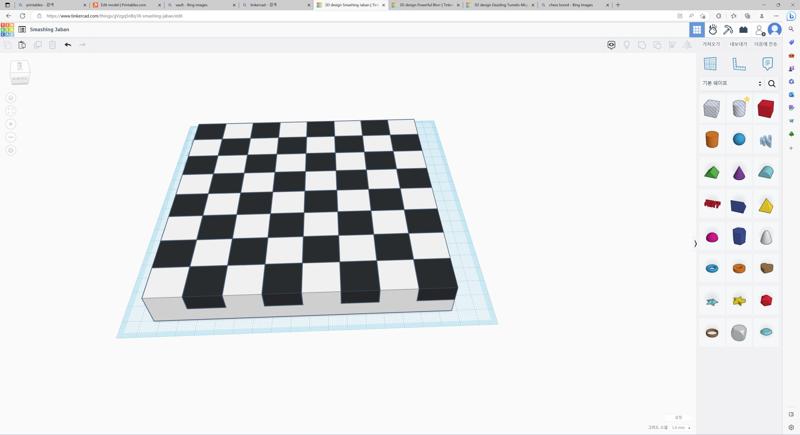Select the purple Cone shape
This screenshot has height=435, width=800.
point(739,172)
